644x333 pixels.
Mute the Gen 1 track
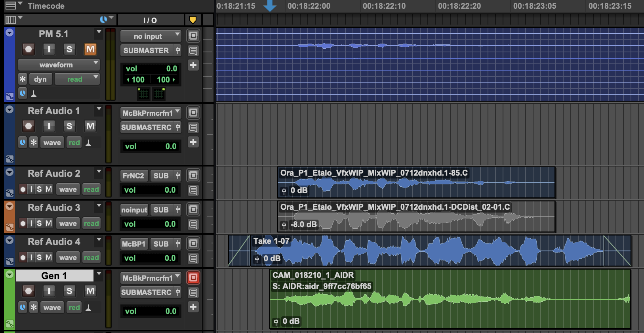[x=90, y=291]
